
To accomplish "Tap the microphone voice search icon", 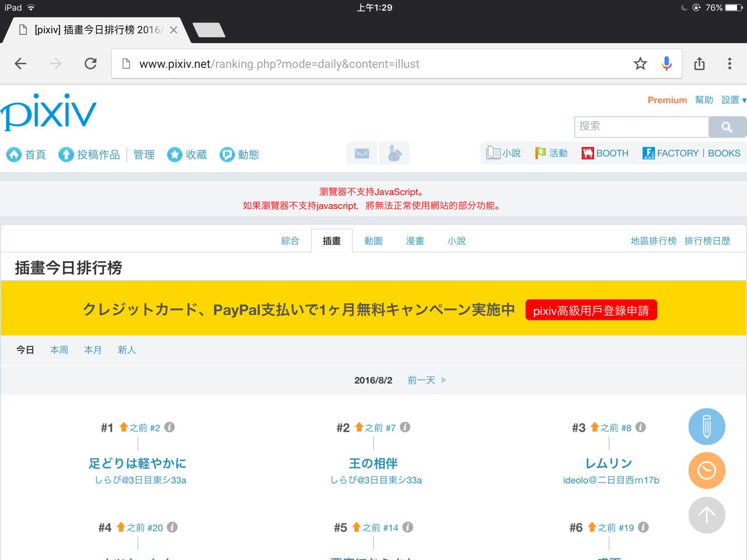I will [666, 64].
